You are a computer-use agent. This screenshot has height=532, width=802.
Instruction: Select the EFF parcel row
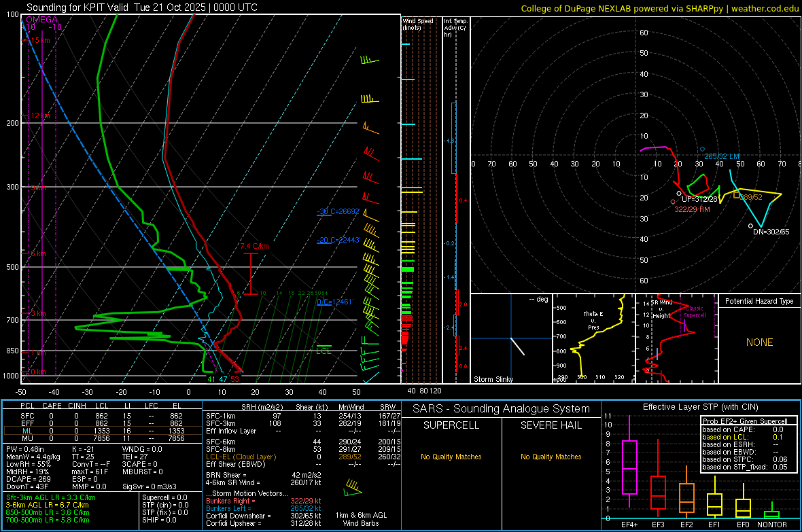[101, 423]
